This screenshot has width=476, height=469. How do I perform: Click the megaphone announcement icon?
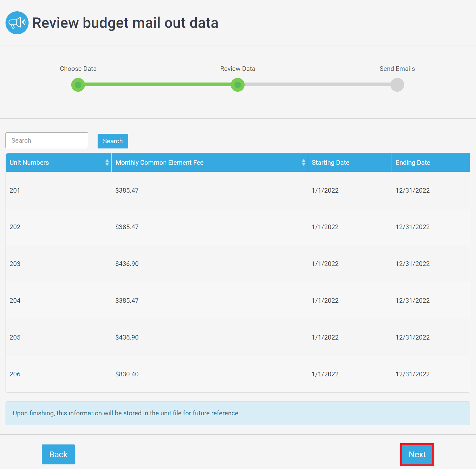point(17,23)
